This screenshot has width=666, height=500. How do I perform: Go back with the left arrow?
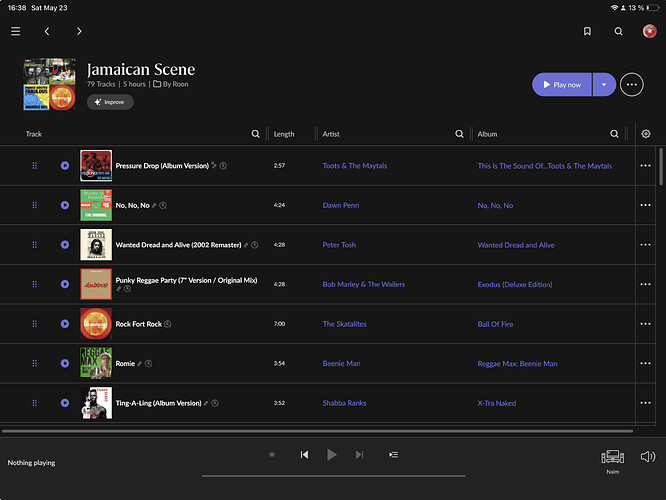47,31
